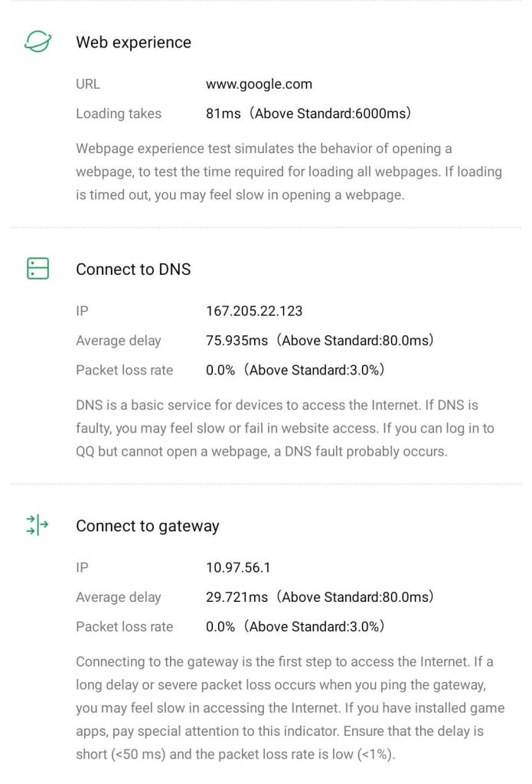The height and width of the screenshot is (784, 532).
Task: Tap the Connect to DNS server icon
Action: click(x=38, y=269)
